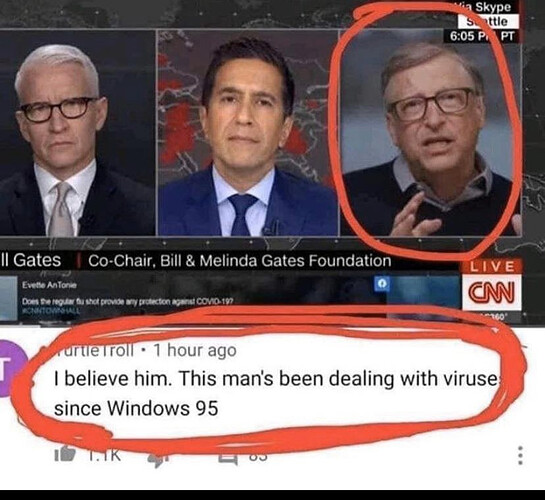
Task: Click the reply count number
Action: 258,457
